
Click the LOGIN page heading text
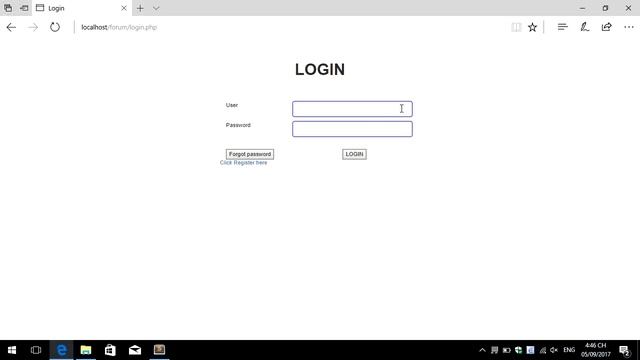click(x=320, y=70)
